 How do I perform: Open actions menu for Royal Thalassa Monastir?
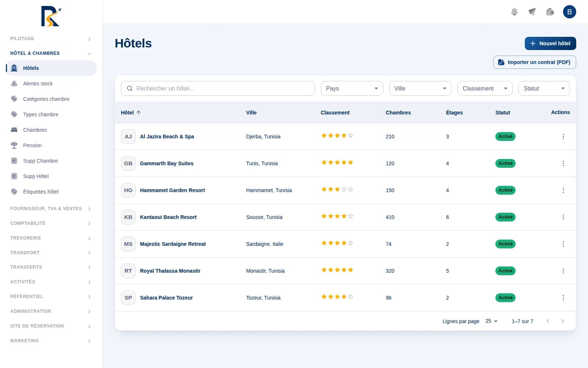563,271
